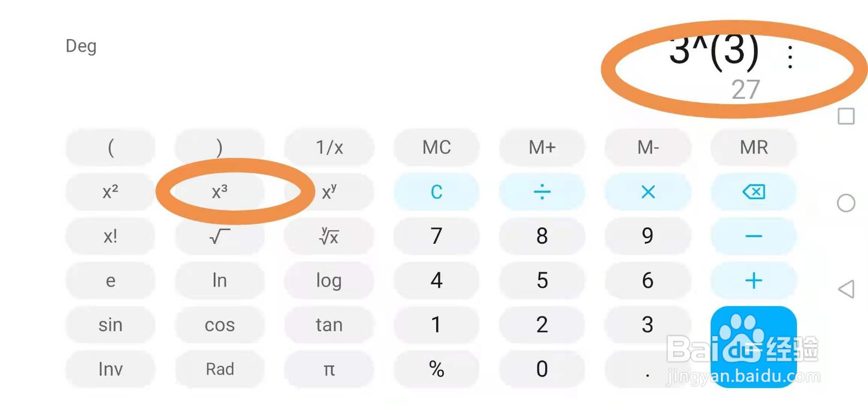
Task: Tap the Android home circle button
Action: coord(846,203)
